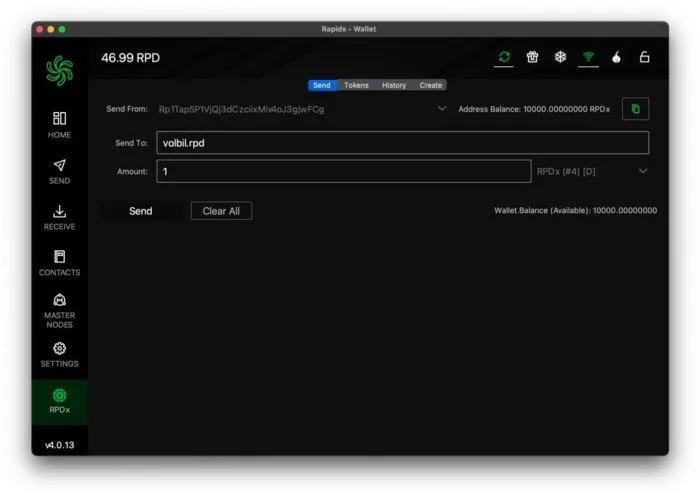Click the Rapids pinwheel logo
Viewport: 700px width, 497px height.
coord(59,71)
